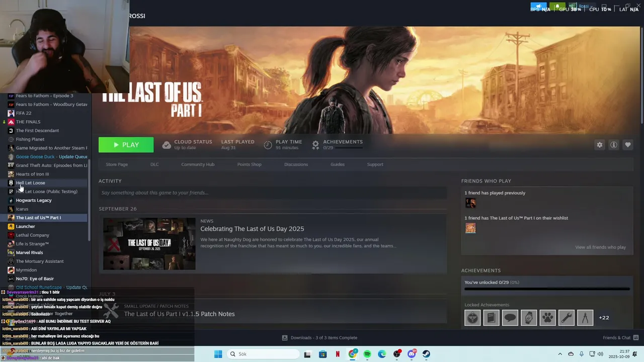The height and width of the screenshot is (362, 644).
Task: Select Fishing Planet in library
Action: click(30, 139)
